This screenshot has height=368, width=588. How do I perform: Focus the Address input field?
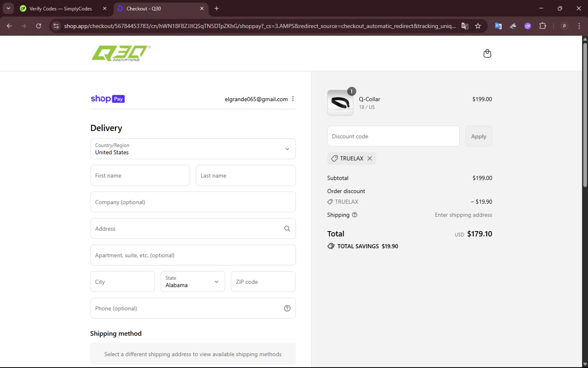193,229
